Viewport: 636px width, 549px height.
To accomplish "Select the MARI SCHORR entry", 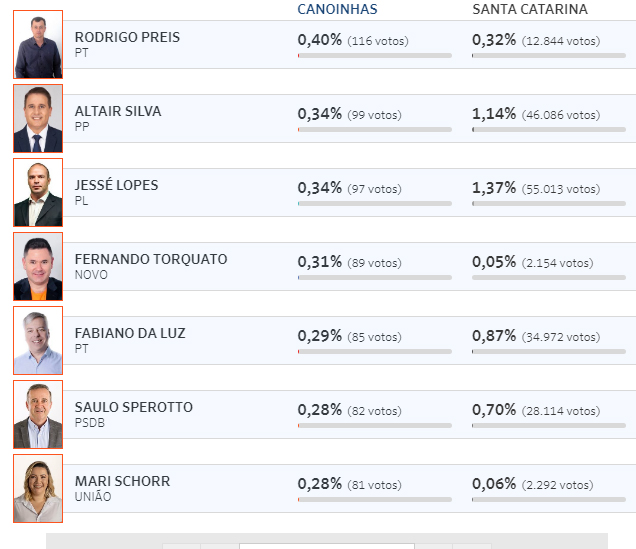I will [350, 489].
